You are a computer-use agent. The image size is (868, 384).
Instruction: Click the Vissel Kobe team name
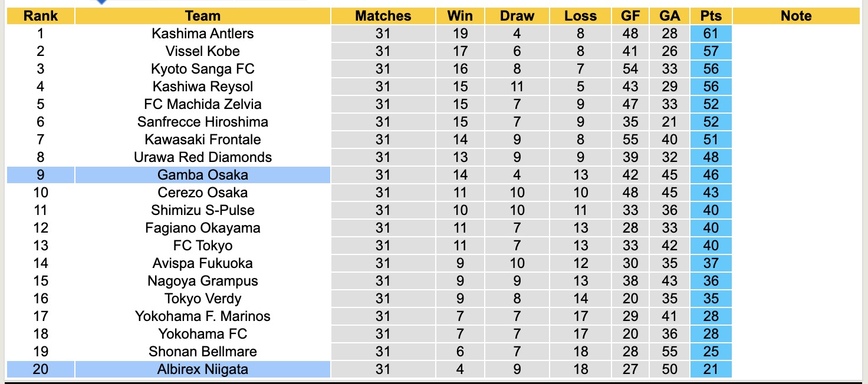(202, 51)
